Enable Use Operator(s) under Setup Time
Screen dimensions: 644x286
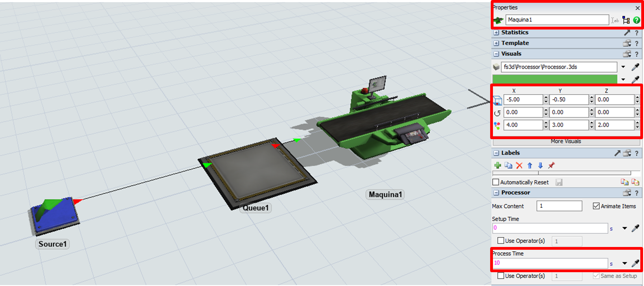tap(501, 241)
